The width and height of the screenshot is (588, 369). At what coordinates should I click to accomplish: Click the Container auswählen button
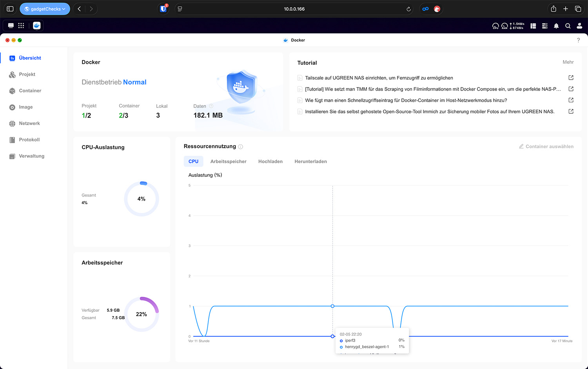pos(546,146)
